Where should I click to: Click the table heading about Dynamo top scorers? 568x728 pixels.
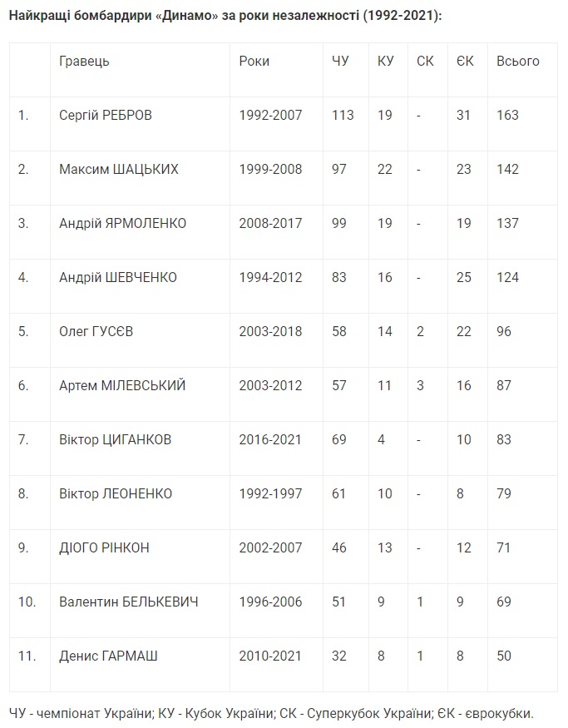coord(225,17)
